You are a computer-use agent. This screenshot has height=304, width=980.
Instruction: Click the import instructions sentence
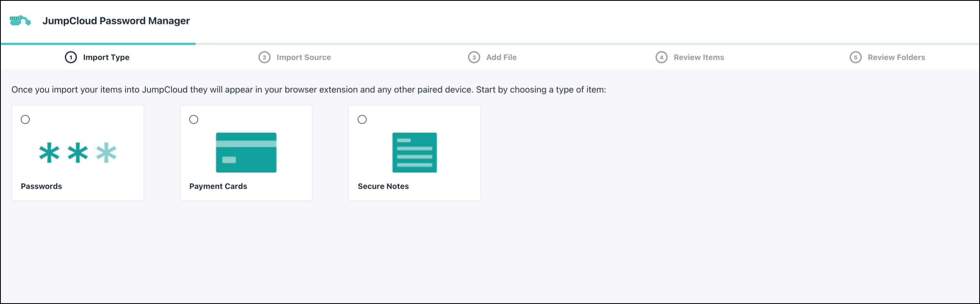click(308, 89)
